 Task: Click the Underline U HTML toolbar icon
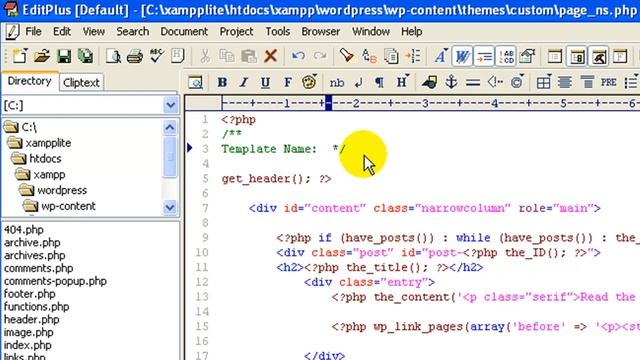click(x=265, y=82)
